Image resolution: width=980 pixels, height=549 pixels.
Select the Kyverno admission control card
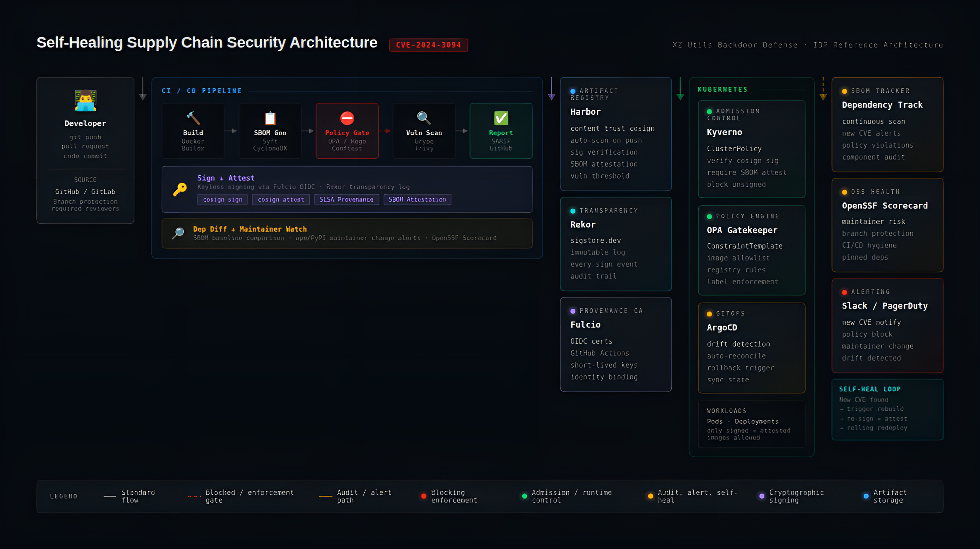751,149
